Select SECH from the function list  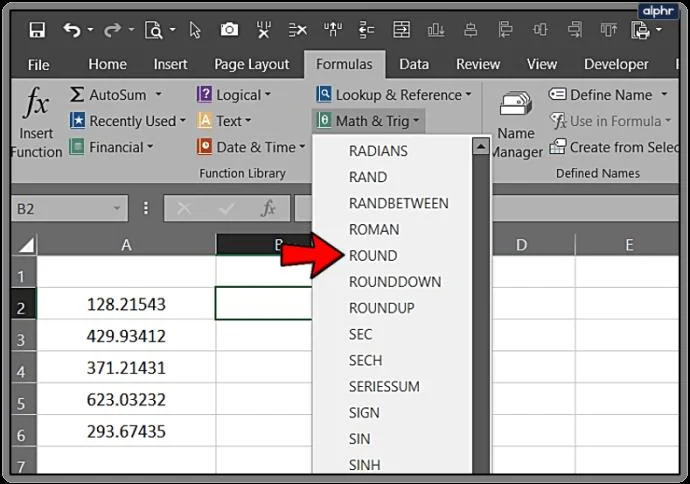[x=393, y=360]
